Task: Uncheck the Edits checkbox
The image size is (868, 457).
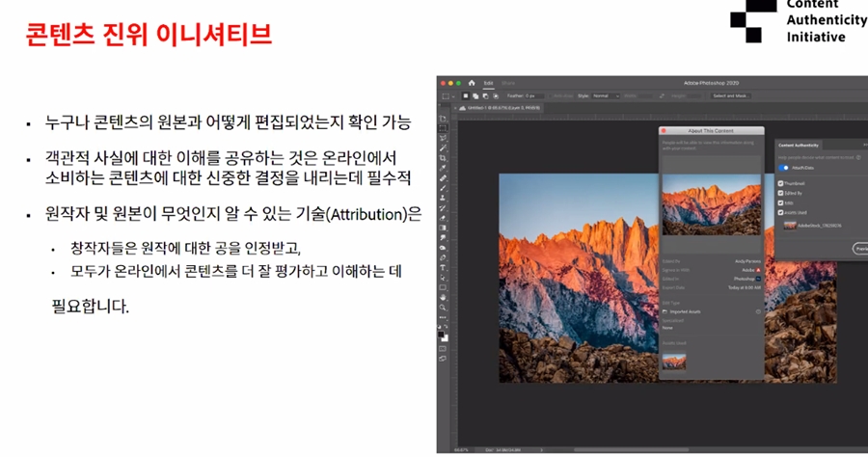Action: pyautogui.click(x=780, y=202)
